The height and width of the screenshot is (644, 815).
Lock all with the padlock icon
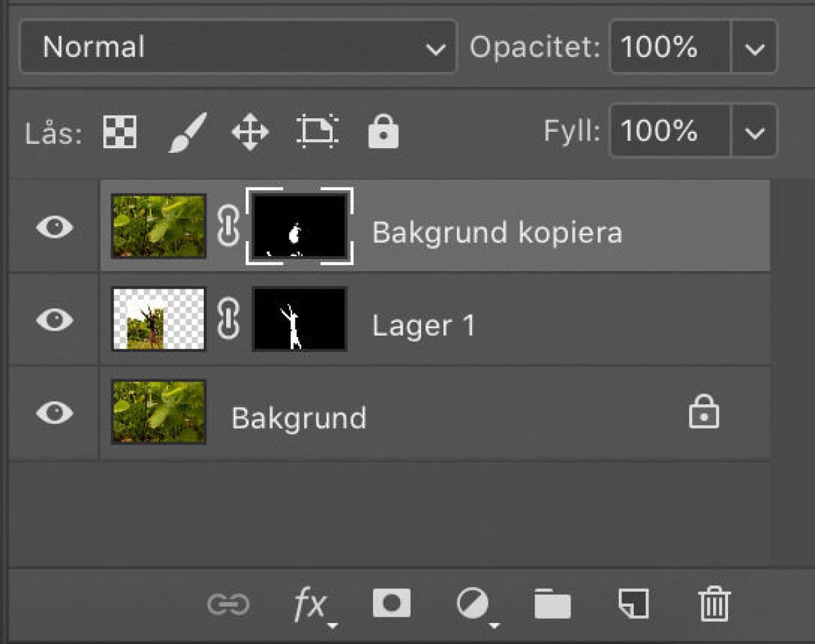coord(383,132)
